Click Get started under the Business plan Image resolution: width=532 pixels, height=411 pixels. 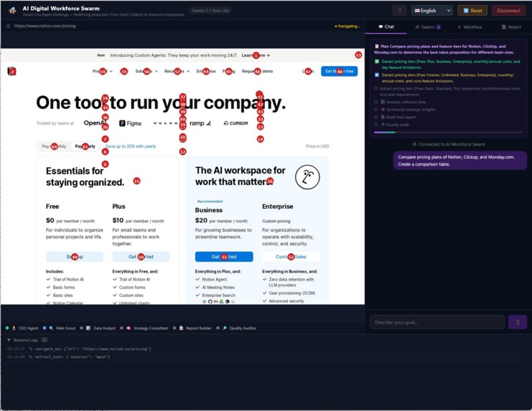pos(224,257)
